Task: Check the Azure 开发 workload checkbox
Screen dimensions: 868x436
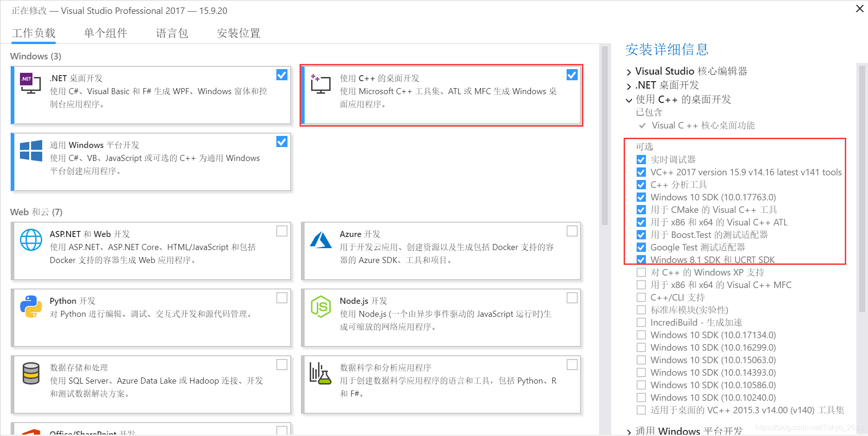Action: (x=572, y=231)
